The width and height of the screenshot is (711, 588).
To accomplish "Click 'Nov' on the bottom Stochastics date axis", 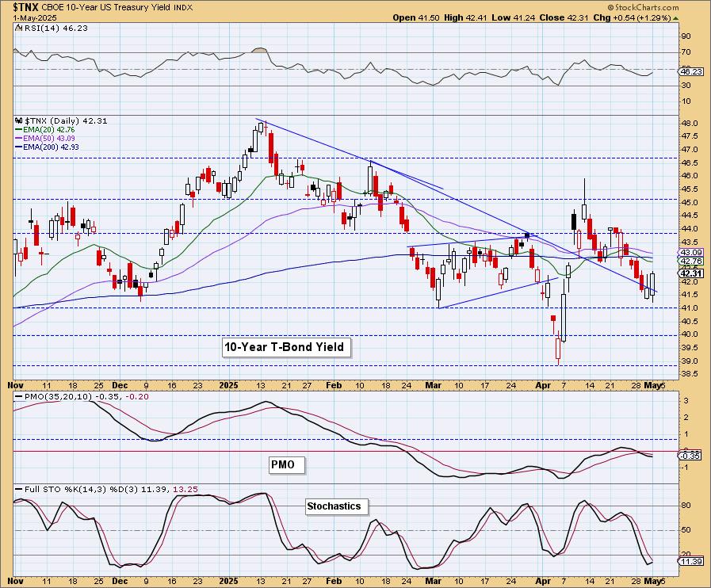I will coord(15,581).
